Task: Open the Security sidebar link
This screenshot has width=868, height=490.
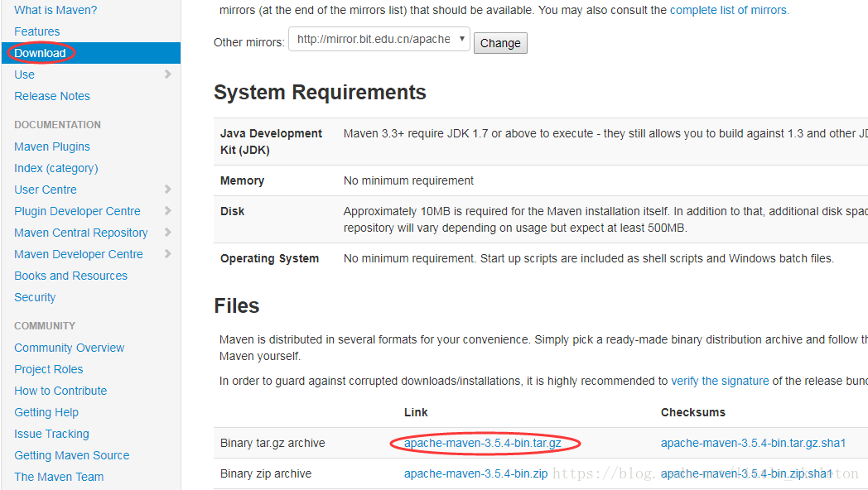Action: tap(35, 297)
